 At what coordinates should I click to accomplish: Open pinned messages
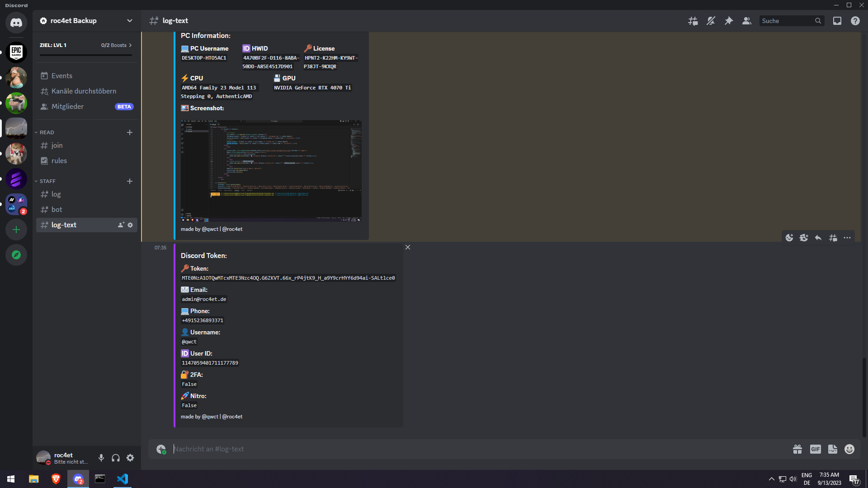(729, 21)
